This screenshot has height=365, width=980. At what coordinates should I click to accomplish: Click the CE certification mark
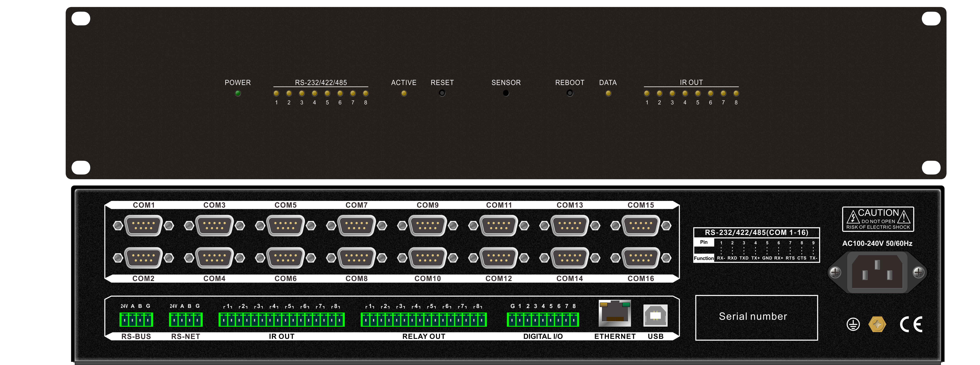click(x=911, y=324)
